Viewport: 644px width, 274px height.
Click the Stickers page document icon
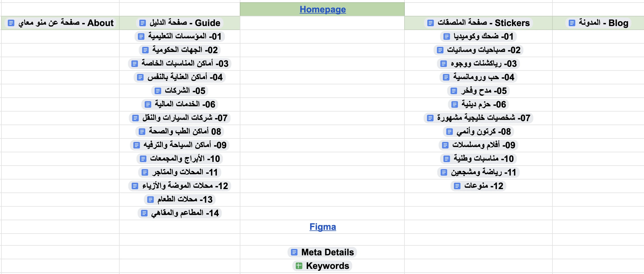[x=430, y=23]
